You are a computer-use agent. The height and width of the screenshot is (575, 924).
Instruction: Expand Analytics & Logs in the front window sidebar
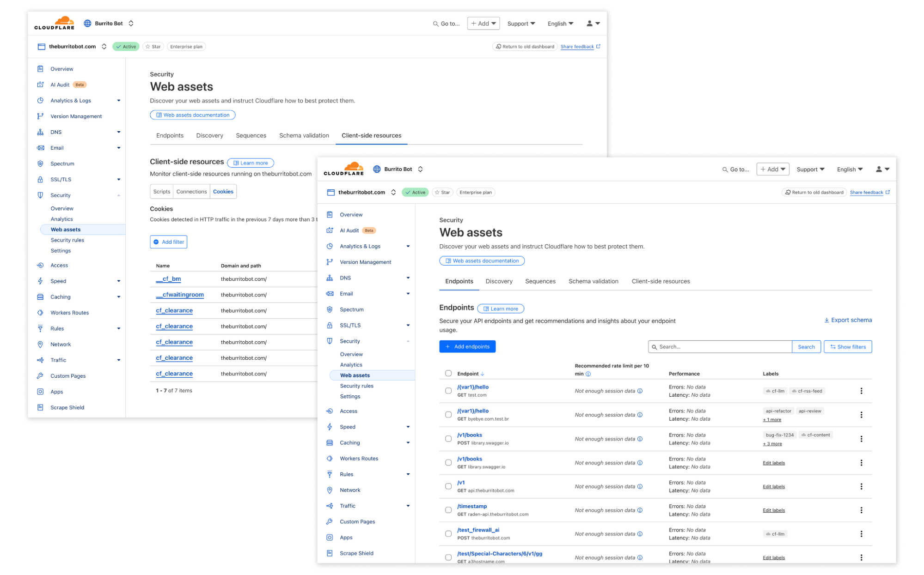(408, 246)
